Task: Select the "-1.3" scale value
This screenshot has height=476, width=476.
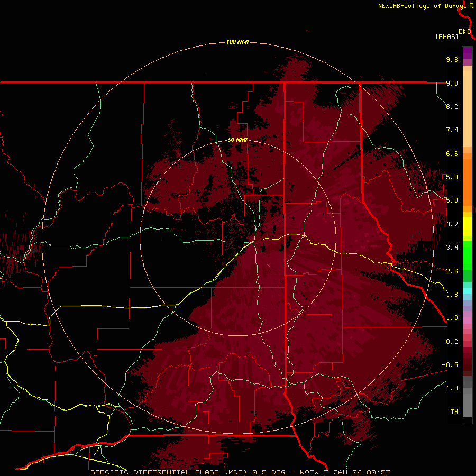Action: point(450,388)
